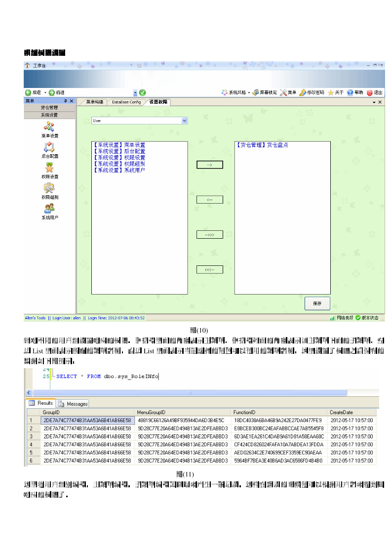Image resolution: width=392 pixels, height=555 pixels.
Task: Click the 修改密码 change password icon
Action: [303, 92]
